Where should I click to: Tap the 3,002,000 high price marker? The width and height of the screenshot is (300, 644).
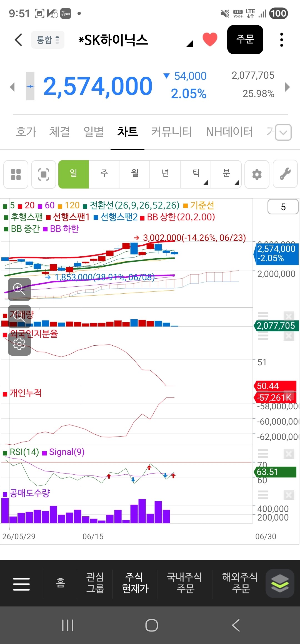[x=190, y=238]
